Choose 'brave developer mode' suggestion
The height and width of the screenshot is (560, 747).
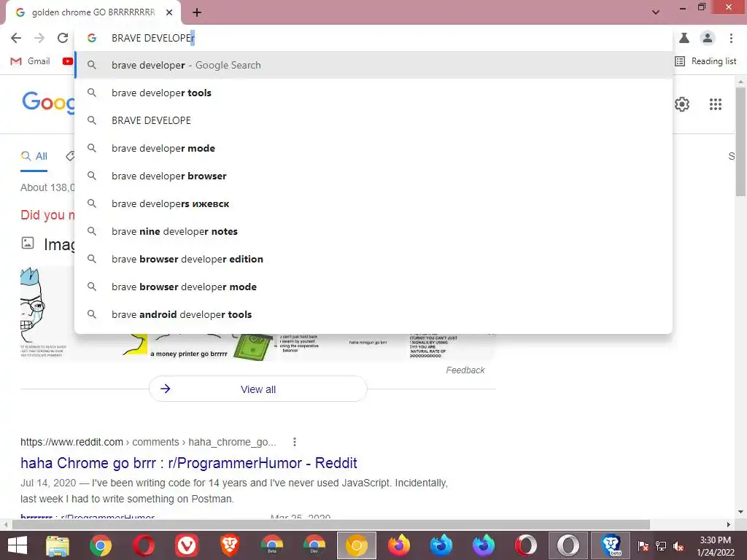point(373,148)
